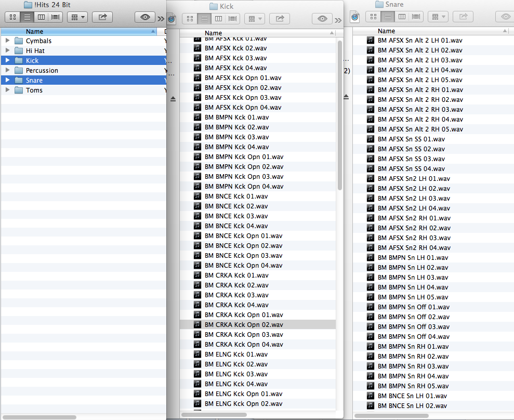Viewport: 514px width, 420px height.
Task: Choose Cover Flow view in !Hits 24 Bit window
Action: point(55,17)
